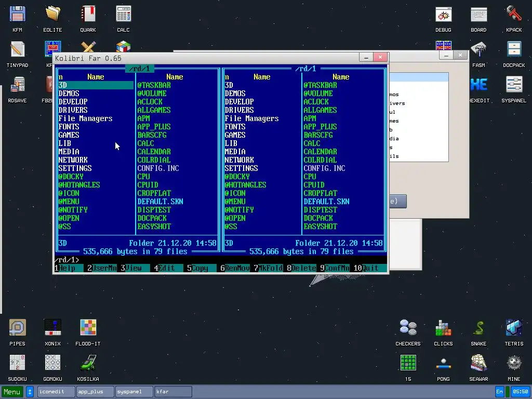Click 7 MkFold function key
This screenshot has height=399, width=532.
tap(268, 268)
